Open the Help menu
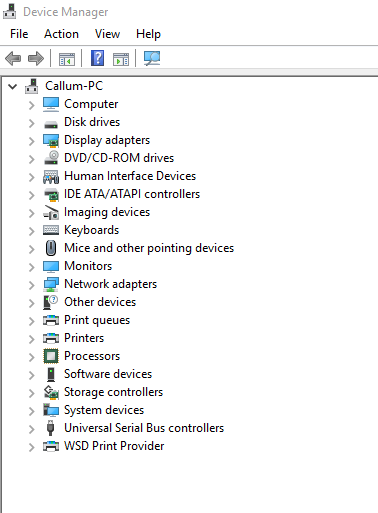Image resolution: width=378 pixels, height=513 pixels. click(x=148, y=35)
